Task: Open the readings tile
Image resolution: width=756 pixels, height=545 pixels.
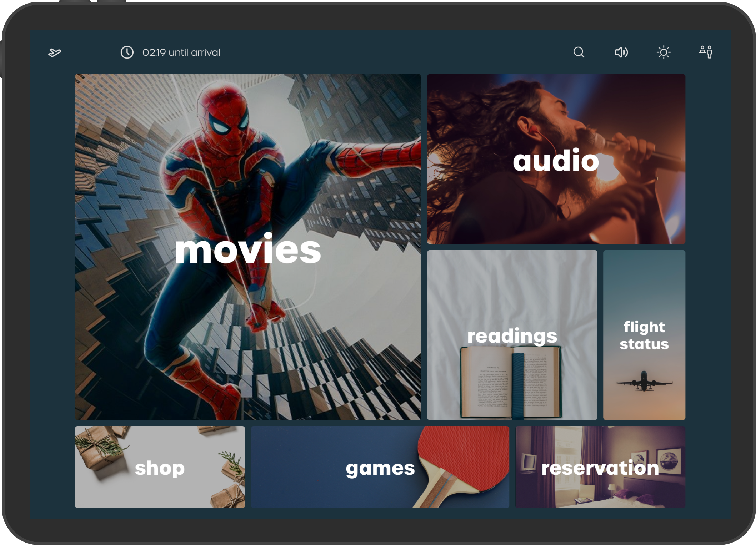Action: click(x=512, y=335)
